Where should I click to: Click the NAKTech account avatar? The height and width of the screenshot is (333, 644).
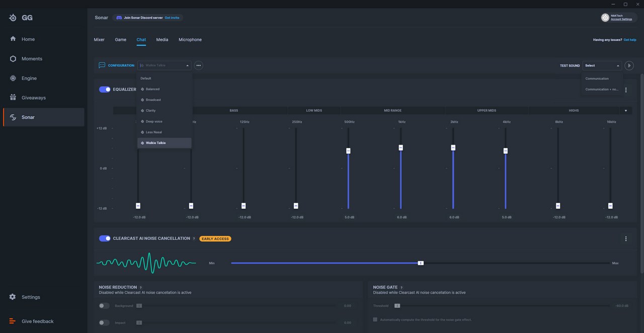point(605,18)
